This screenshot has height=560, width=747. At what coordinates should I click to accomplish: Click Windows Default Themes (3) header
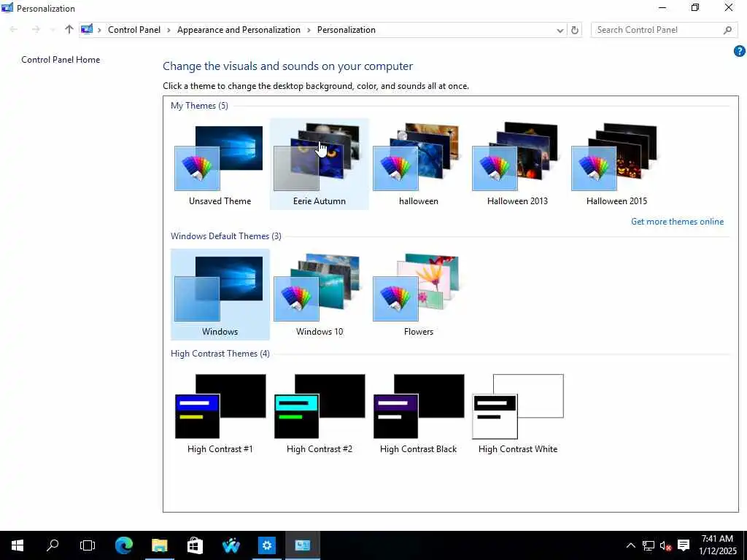coord(226,236)
